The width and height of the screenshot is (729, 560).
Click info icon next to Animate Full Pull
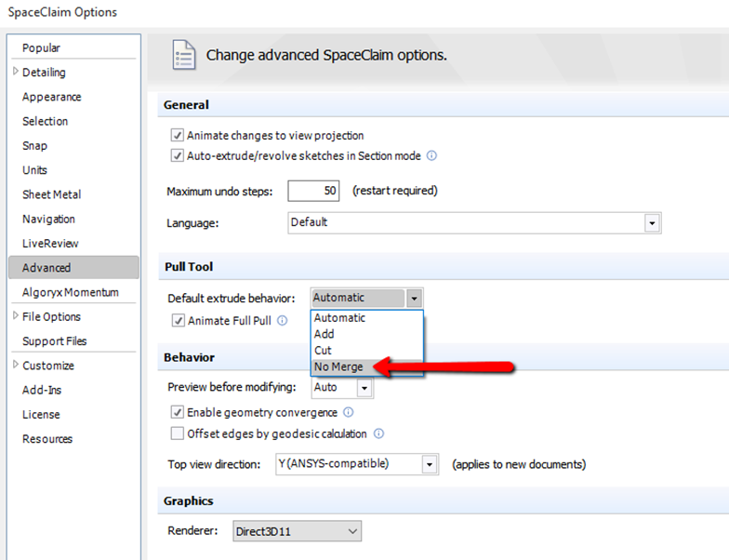pyautogui.click(x=282, y=321)
